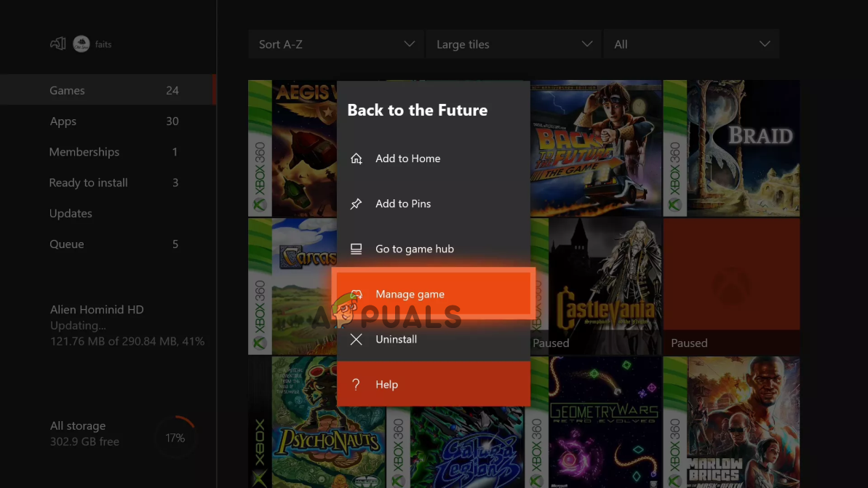
Task: Select Uninstall from the menu
Action: tap(434, 339)
